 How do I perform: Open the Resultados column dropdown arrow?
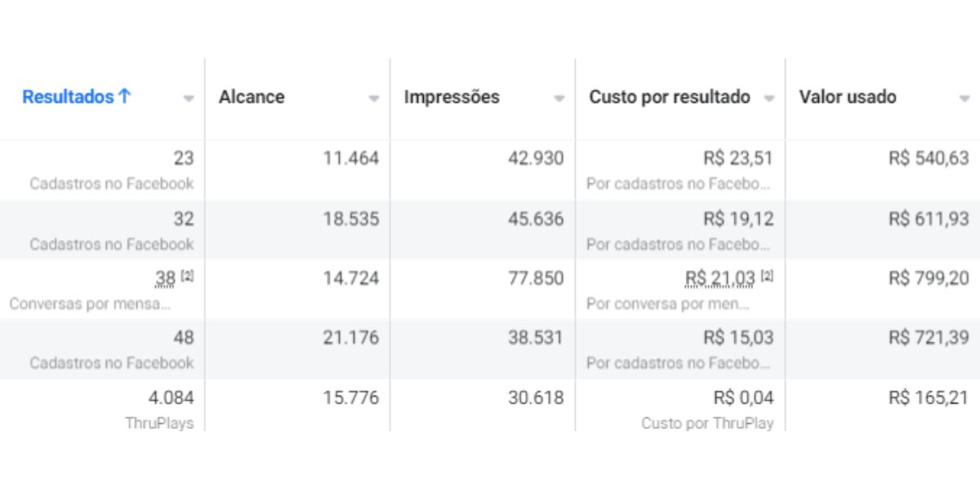pyautogui.click(x=189, y=99)
